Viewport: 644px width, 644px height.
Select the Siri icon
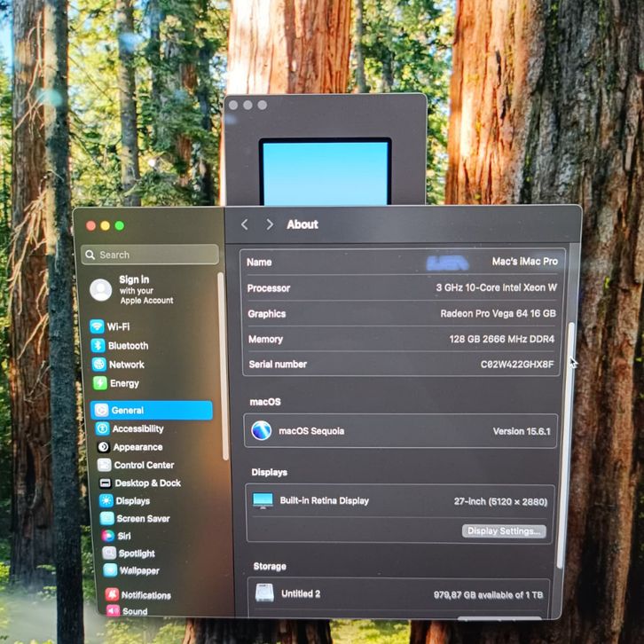[107, 536]
